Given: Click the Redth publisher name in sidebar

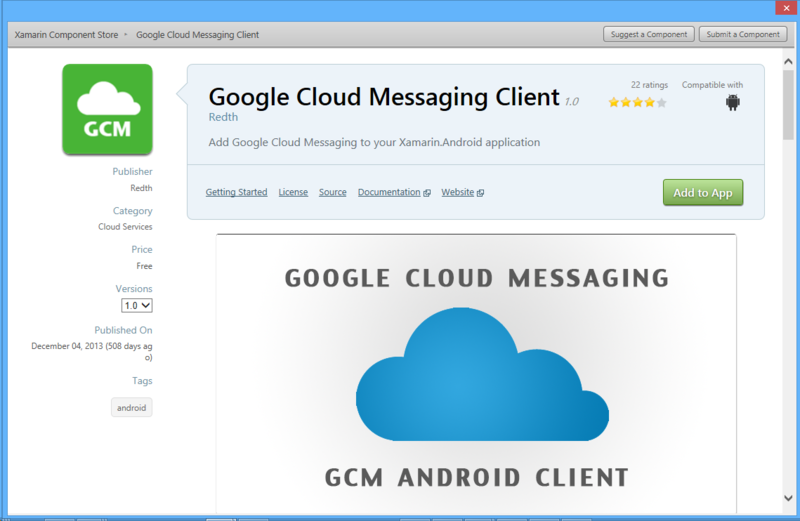Looking at the screenshot, I should click(x=141, y=188).
